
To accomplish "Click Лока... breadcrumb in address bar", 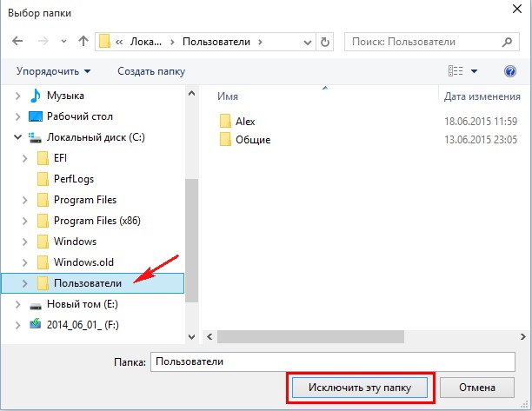I will [146, 42].
